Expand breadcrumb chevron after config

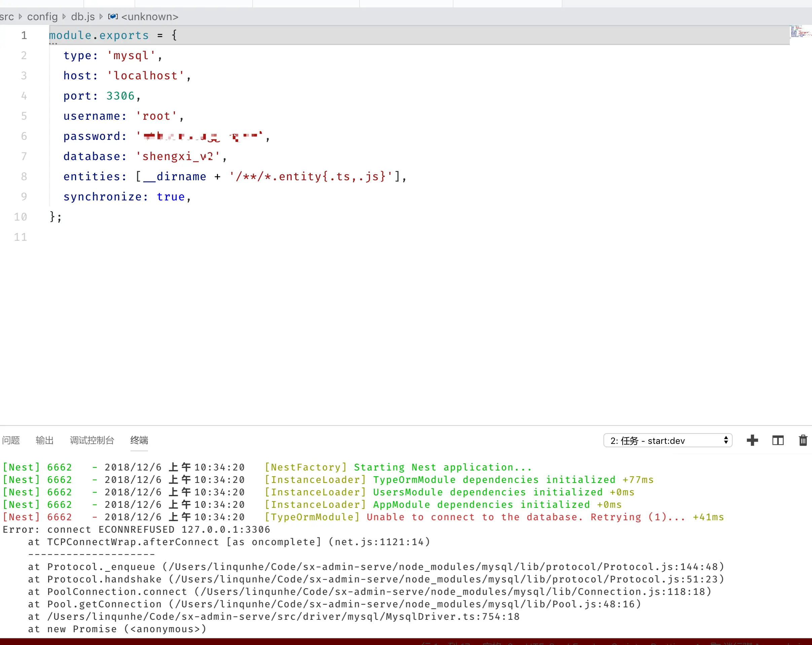coord(64,16)
